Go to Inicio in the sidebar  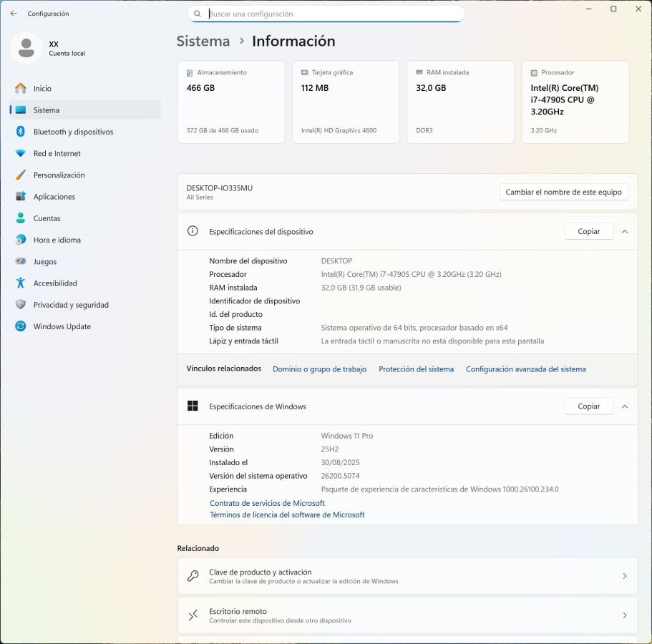(42, 89)
